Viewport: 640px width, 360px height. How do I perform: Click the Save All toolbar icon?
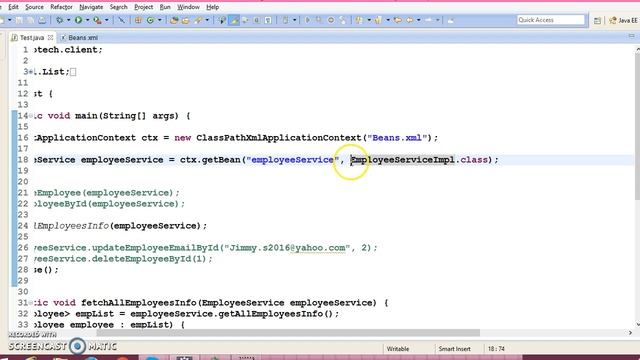coord(30,20)
